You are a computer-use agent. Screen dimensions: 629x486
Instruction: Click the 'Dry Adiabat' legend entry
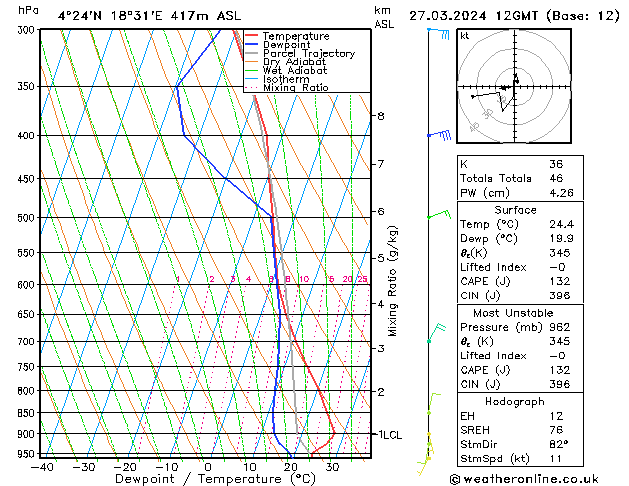(x=294, y=62)
